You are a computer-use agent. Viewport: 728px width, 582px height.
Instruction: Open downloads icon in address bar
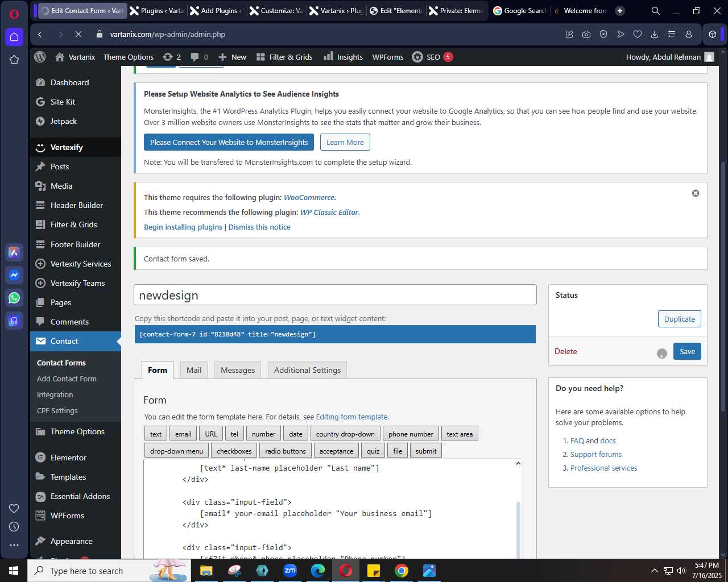pyautogui.click(x=655, y=34)
